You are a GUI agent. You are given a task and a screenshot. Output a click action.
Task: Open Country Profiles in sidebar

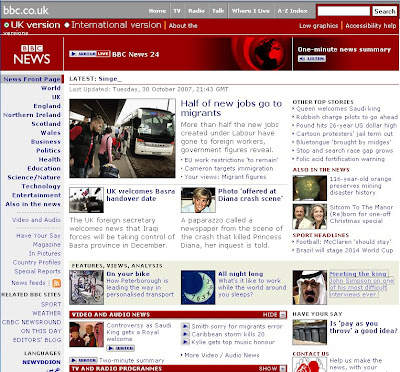click(x=37, y=262)
